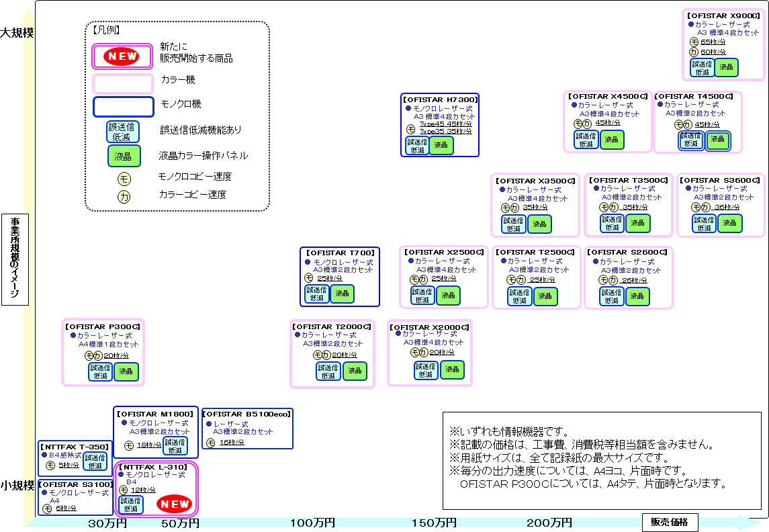Click the 誤送信低減 badge on OFISTAR T2500C
The height and width of the screenshot is (532, 769).
tap(520, 296)
